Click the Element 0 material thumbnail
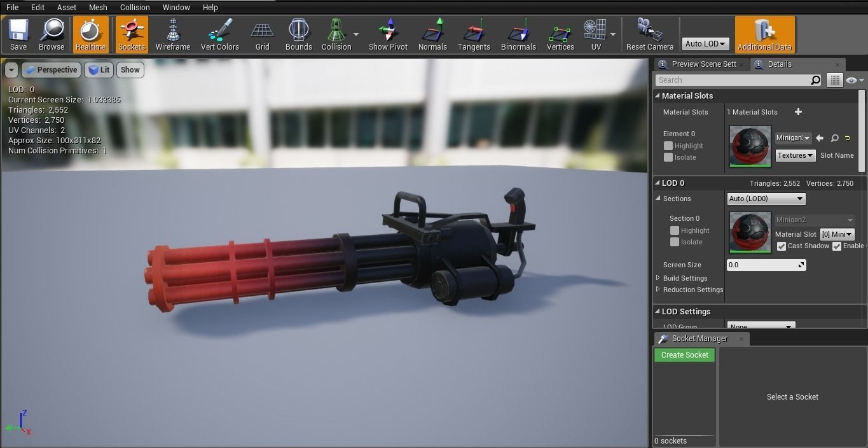868x448 pixels. 750,146
